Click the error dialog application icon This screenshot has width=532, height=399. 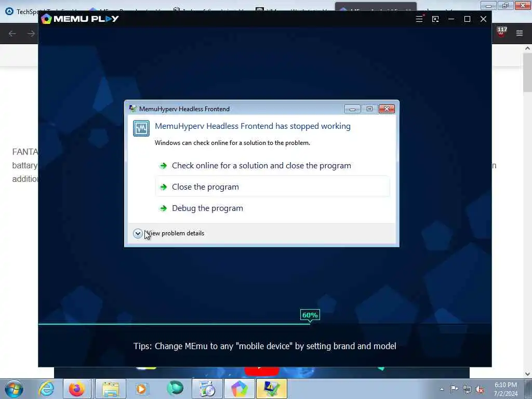(141, 128)
